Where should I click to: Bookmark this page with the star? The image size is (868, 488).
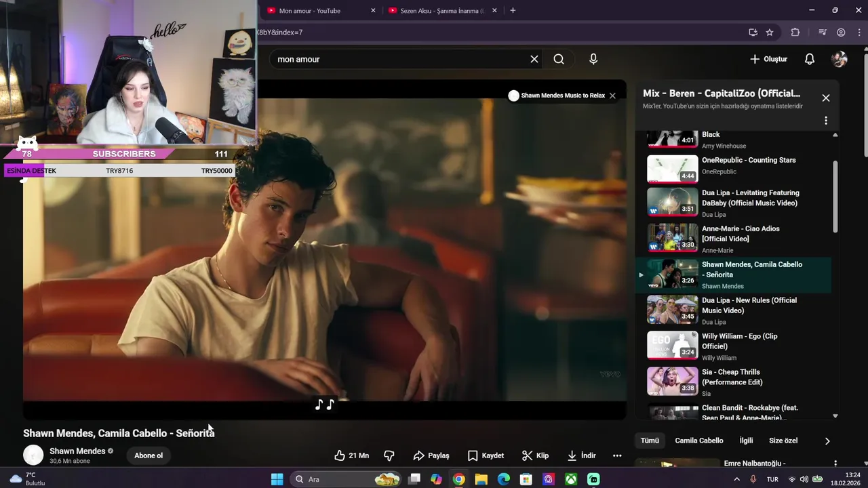click(x=770, y=32)
